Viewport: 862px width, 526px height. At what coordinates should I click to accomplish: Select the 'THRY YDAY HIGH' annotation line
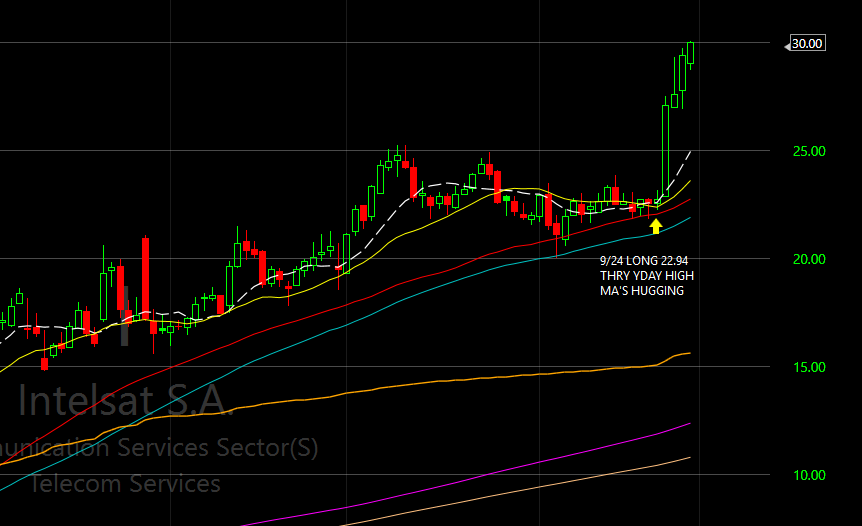coord(646,275)
